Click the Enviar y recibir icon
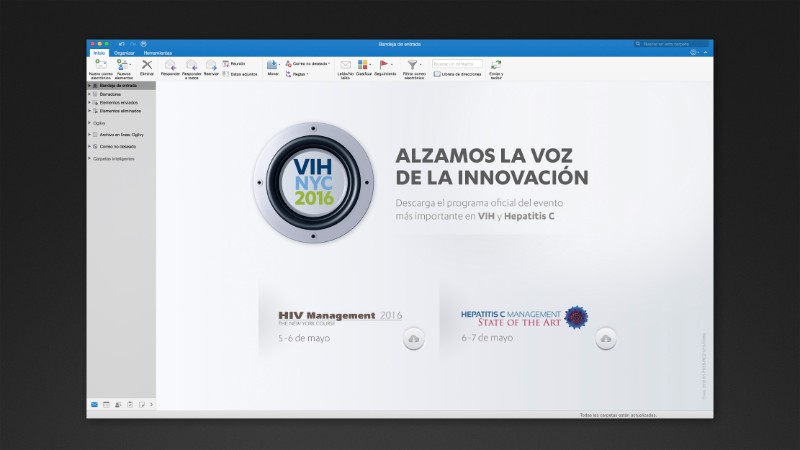 496,64
